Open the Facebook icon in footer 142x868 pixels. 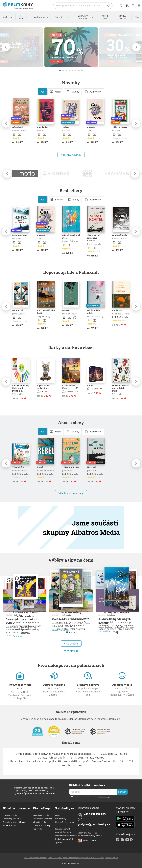[x=118, y=839]
